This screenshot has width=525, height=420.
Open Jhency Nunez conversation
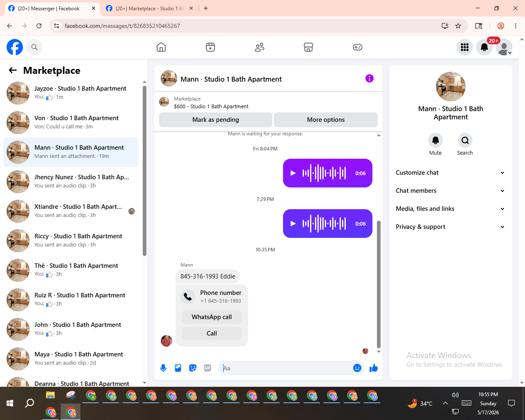coord(71,182)
